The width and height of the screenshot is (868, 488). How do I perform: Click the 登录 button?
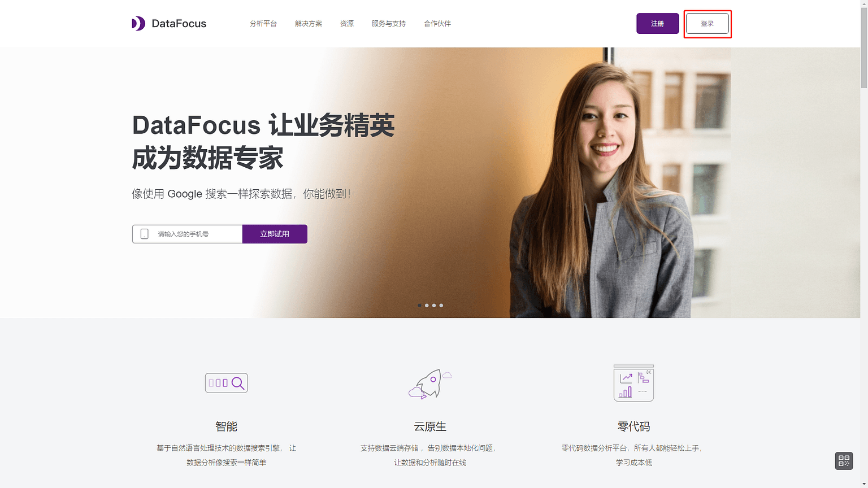pos(708,24)
